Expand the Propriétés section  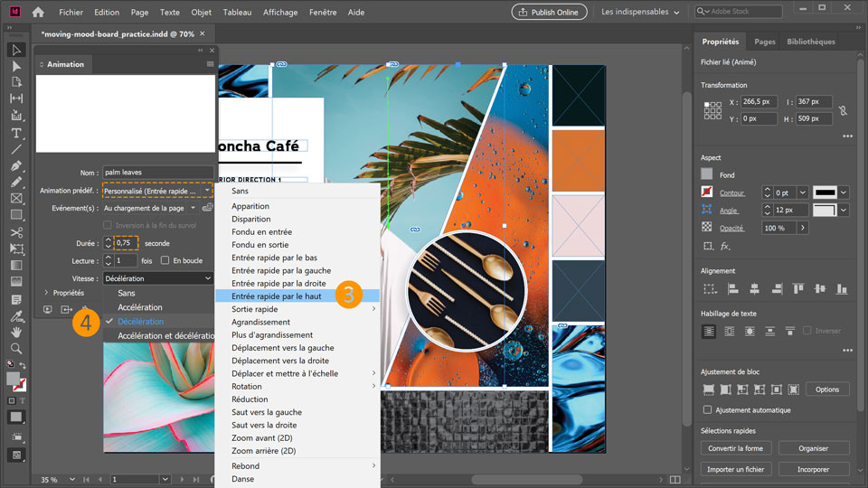click(46, 293)
